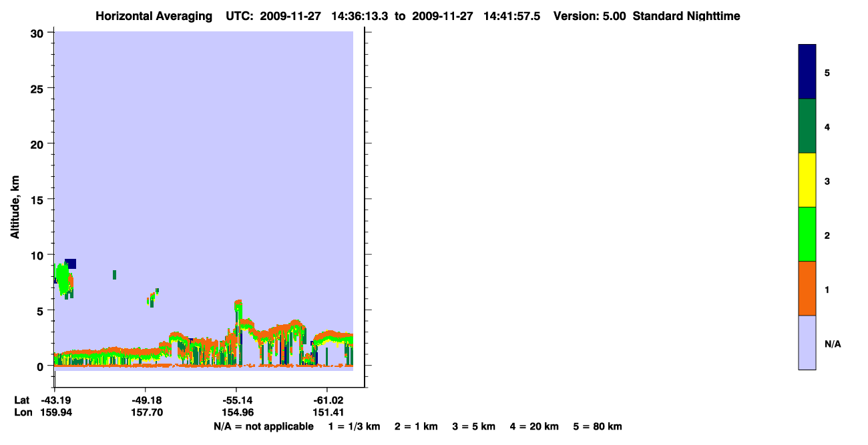
Task: Click the '2 = 1 km' legend text
Action: point(416,426)
